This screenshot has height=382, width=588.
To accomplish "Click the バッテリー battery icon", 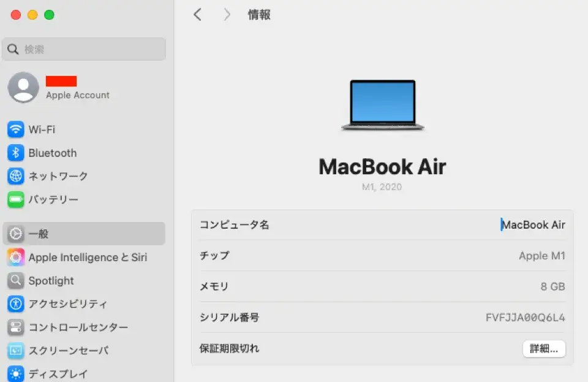I will (16, 199).
